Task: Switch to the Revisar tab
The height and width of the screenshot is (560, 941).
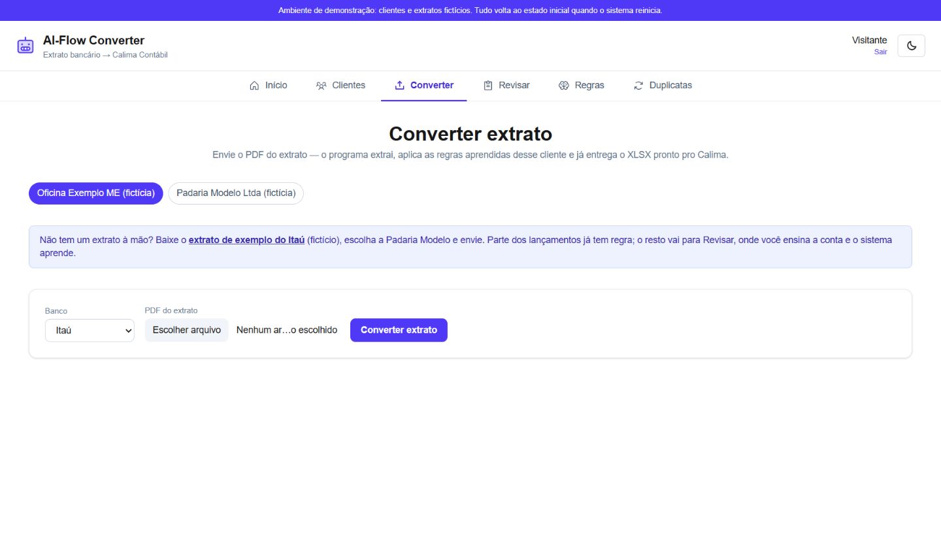Action: 506,86
